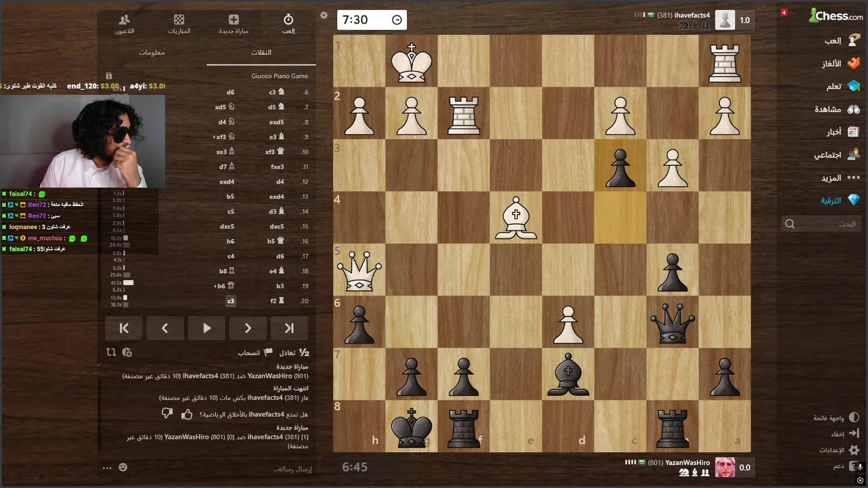
Task: Offer a draw (تعادل ½)
Action: click(x=294, y=352)
